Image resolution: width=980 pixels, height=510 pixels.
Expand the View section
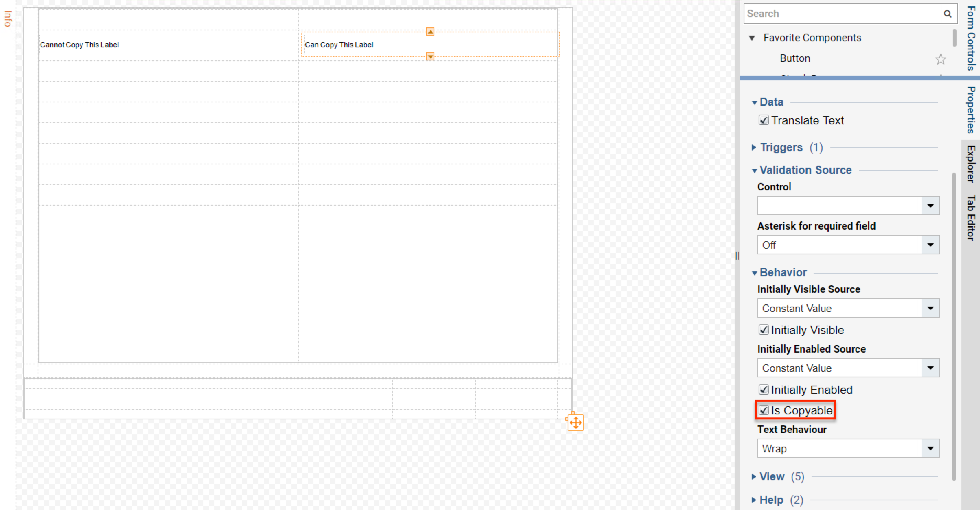point(754,477)
